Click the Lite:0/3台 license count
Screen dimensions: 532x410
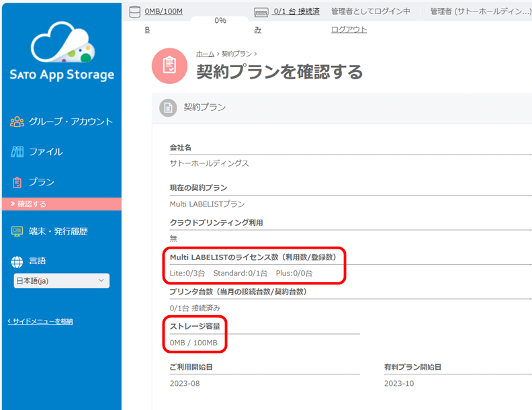pyautogui.click(x=187, y=273)
